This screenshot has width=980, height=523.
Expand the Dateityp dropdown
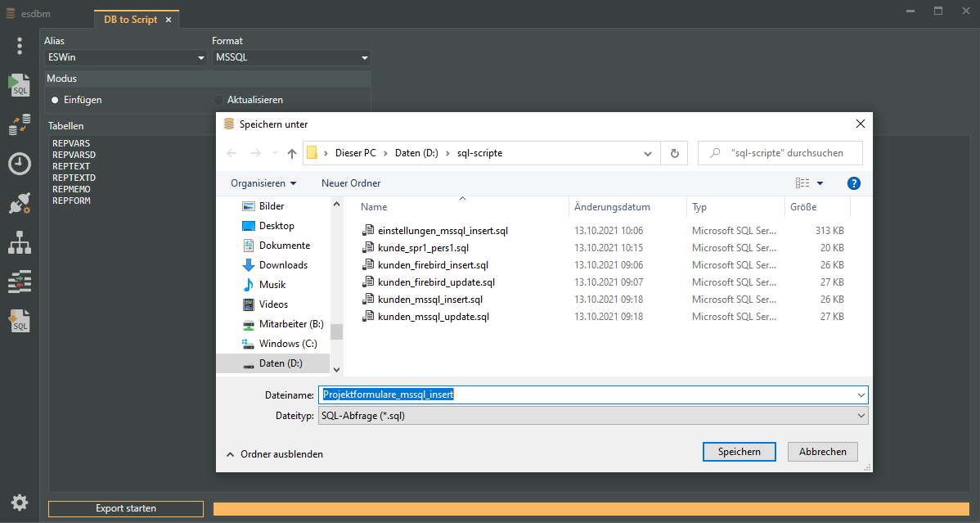592,416
